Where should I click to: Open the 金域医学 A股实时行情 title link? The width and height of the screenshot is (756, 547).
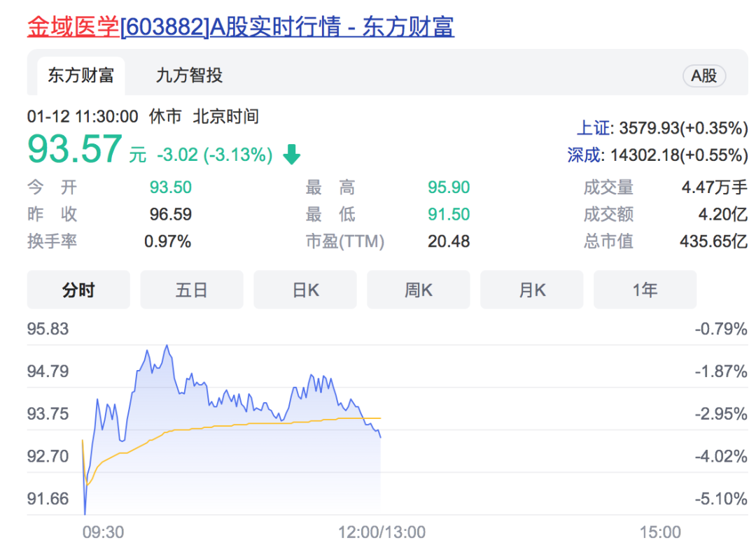(x=240, y=27)
